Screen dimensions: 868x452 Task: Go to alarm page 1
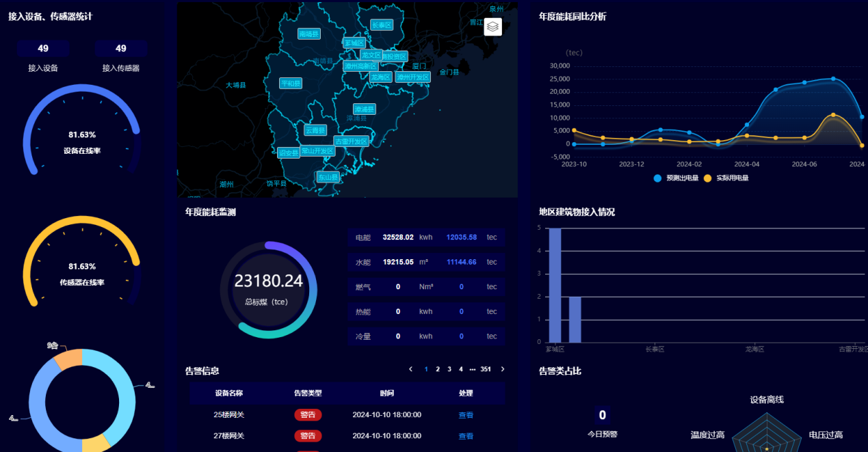pos(426,369)
